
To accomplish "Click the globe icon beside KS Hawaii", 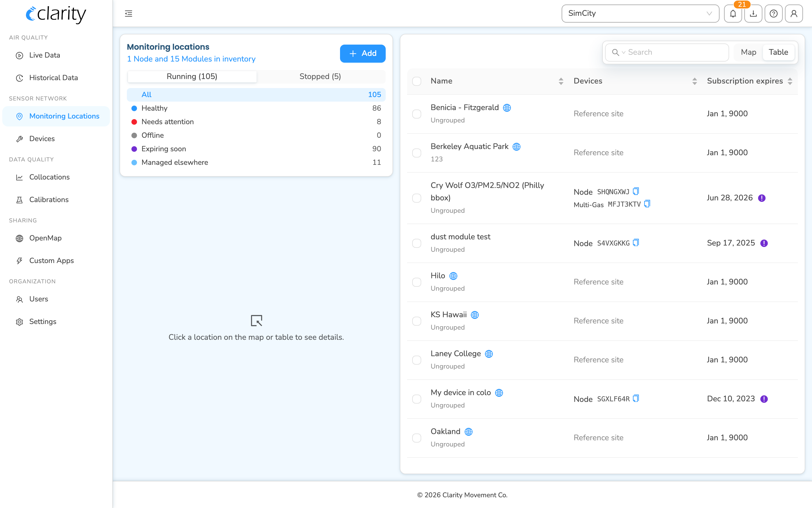I will tap(475, 315).
